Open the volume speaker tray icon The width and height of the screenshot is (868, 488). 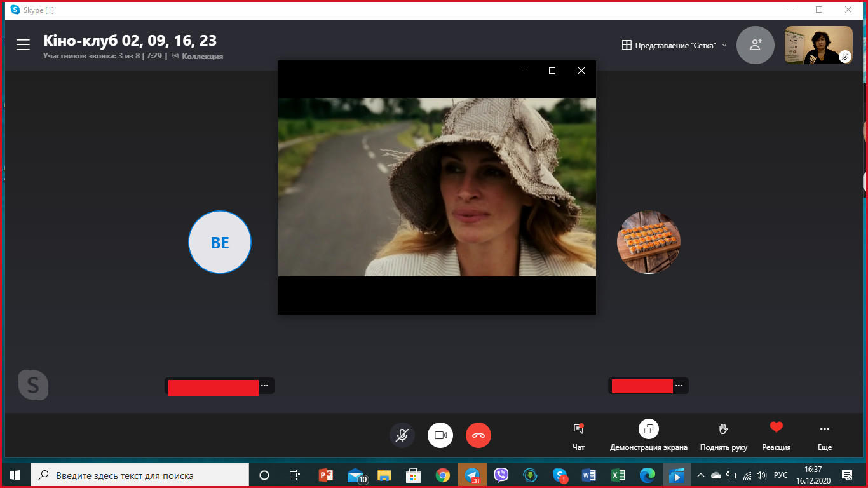pyautogui.click(x=762, y=475)
